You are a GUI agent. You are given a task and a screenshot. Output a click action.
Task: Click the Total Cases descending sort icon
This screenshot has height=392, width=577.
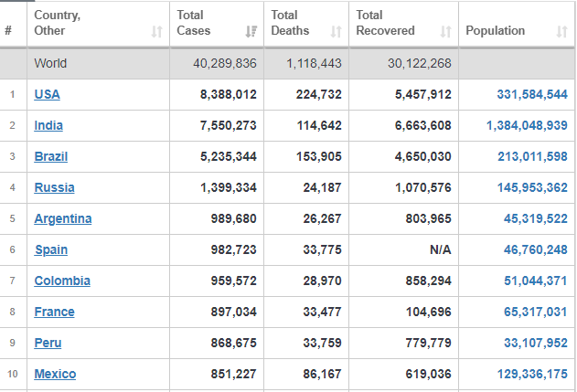[x=251, y=32]
